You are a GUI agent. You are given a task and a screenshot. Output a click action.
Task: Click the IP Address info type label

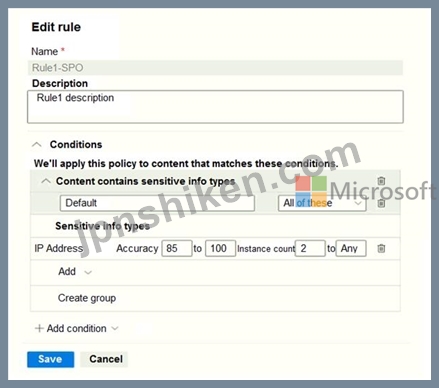(x=59, y=248)
